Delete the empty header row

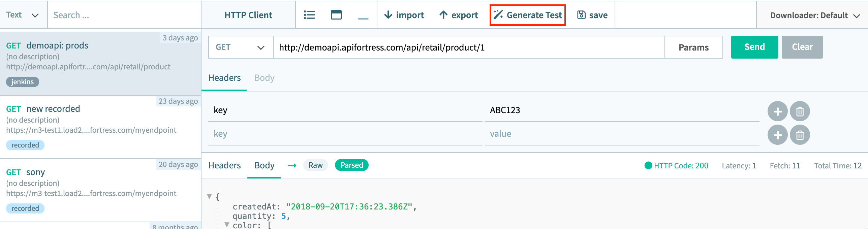point(800,135)
